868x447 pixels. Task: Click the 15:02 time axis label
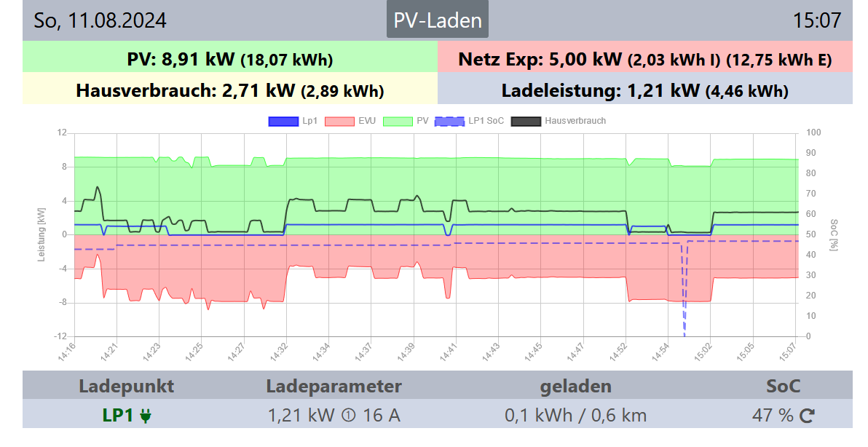[x=703, y=352]
